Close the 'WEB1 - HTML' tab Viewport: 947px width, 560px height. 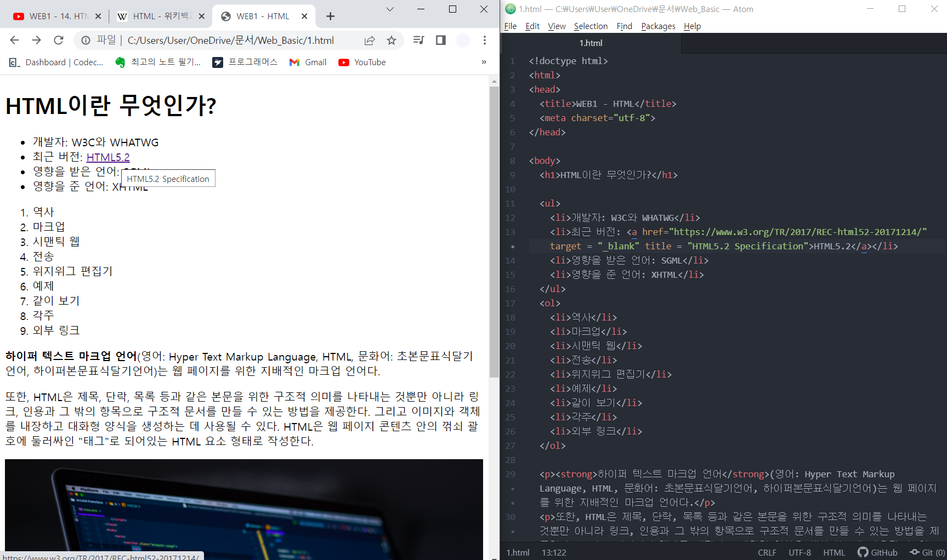(304, 16)
